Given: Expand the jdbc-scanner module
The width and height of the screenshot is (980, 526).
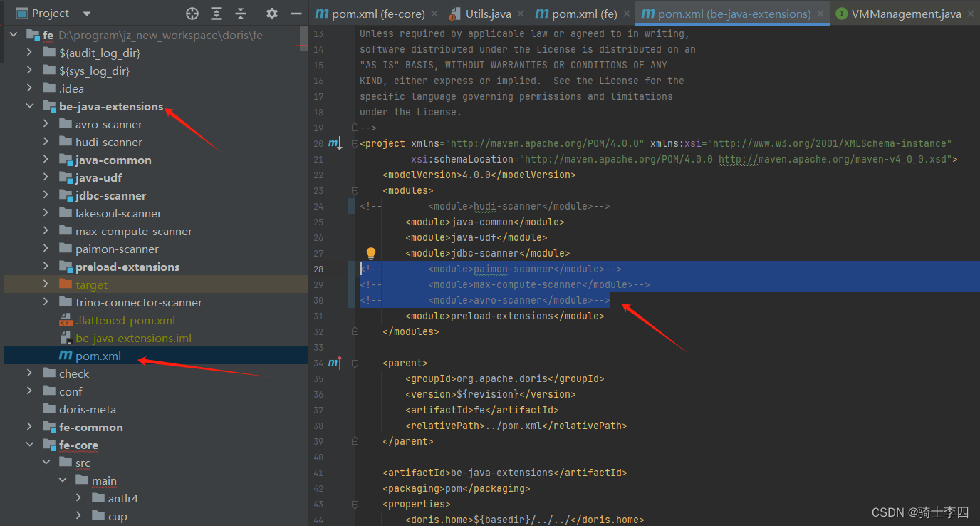Looking at the screenshot, I should (x=46, y=195).
